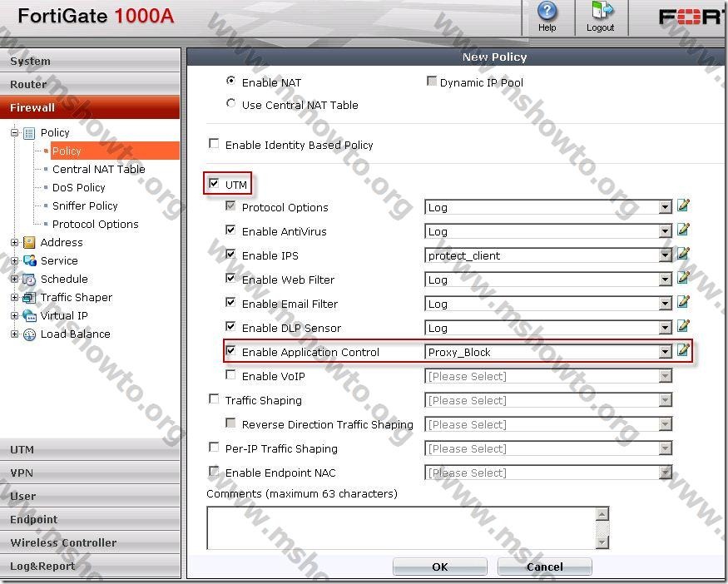Open the DLP Sensor dropdown
The image size is (728, 584).
click(548, 328)
